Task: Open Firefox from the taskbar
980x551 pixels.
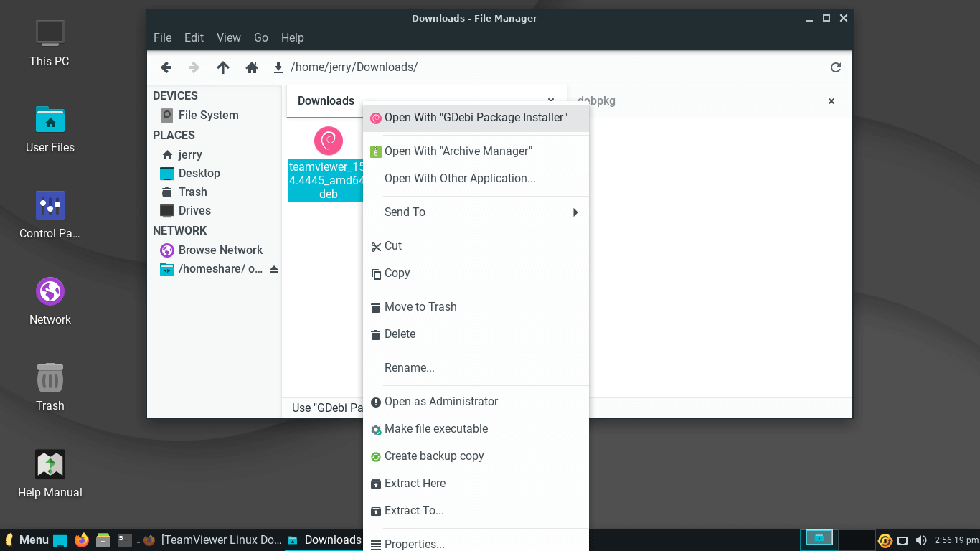Action: [82, 540]
